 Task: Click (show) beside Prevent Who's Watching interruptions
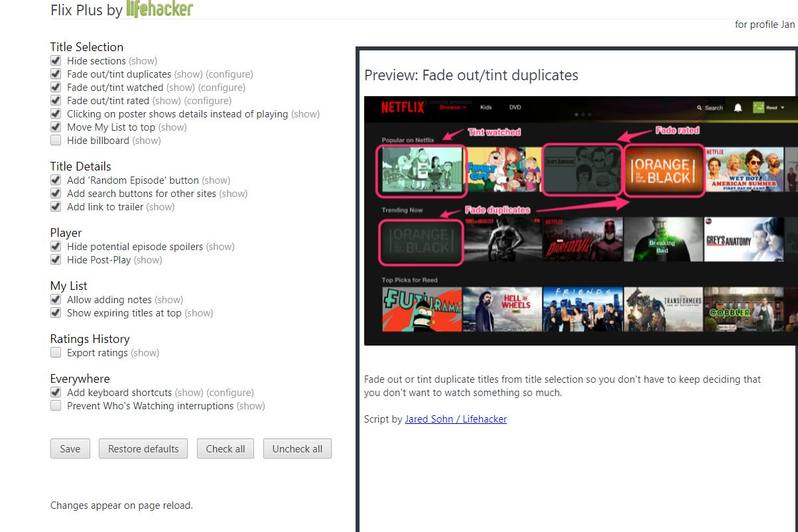pyautogui.click(x=251, y=406)
